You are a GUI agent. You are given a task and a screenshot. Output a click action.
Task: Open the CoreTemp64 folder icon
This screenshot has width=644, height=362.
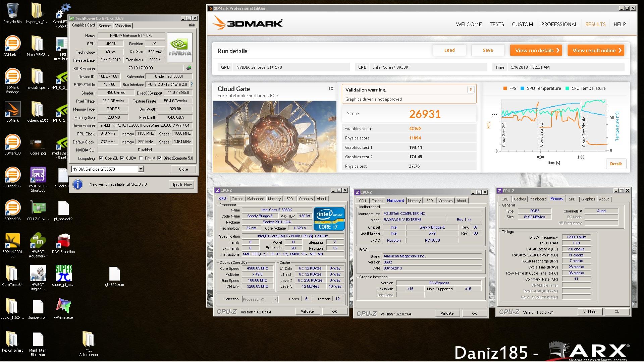(12, 276)
